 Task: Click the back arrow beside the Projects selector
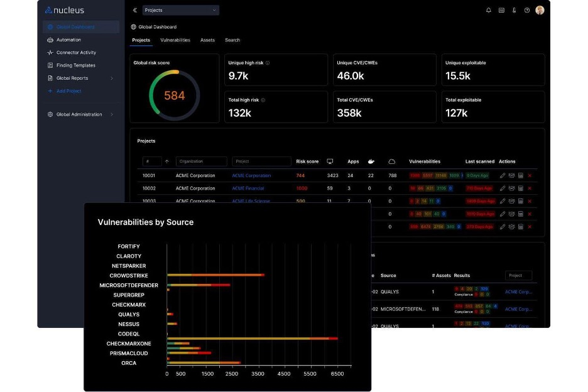pos(134,10)
